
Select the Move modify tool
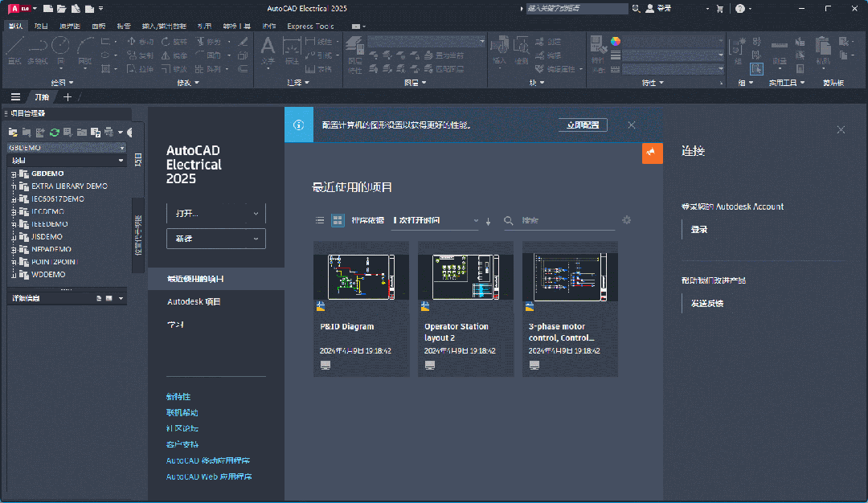pyautogui.click(x=141, y=42)
